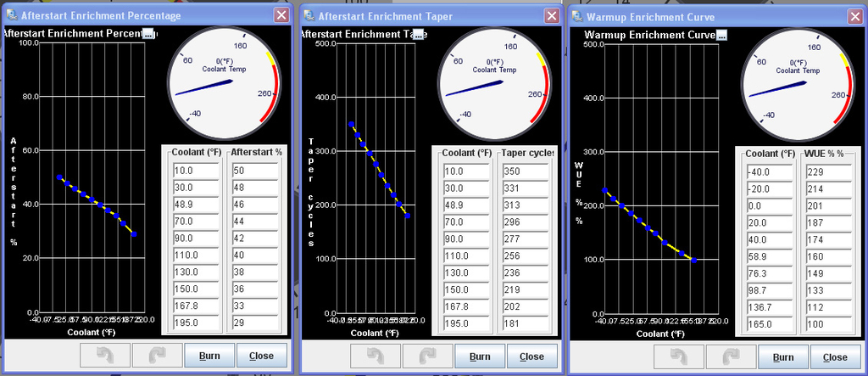The width and height of the screenshot is (868, 376).
Task: Select Afterstart % field showing 40
Action: click(x=254, y=255)
